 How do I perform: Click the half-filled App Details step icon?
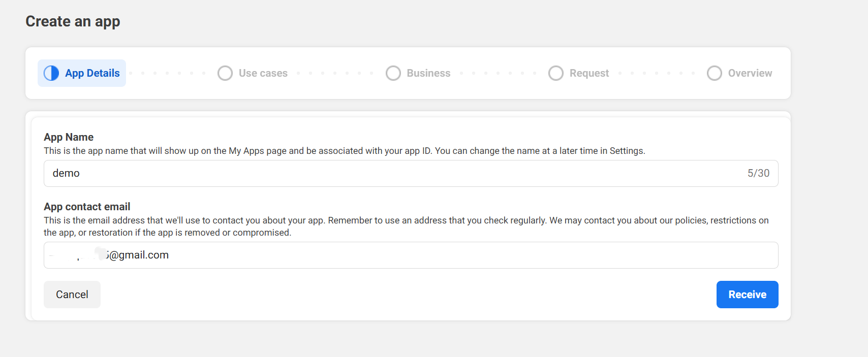click(51, 73)
